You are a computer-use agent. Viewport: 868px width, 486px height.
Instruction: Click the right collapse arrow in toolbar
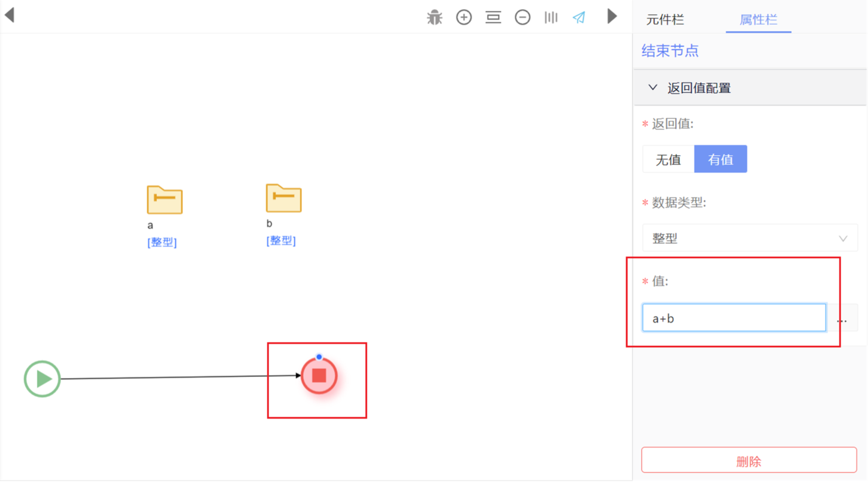tap(612, 16)
